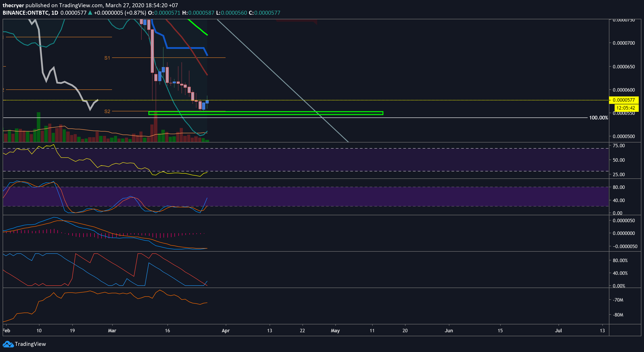Image resolution: width=644 pixels, height=352 pixels.
Task: Click the 0.0000650 price axis value
Action: (x=623, y=66)
